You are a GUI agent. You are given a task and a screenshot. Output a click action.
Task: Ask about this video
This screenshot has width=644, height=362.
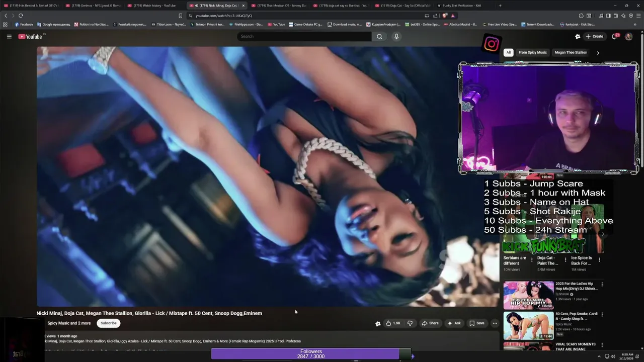click(x=454, y=323)
